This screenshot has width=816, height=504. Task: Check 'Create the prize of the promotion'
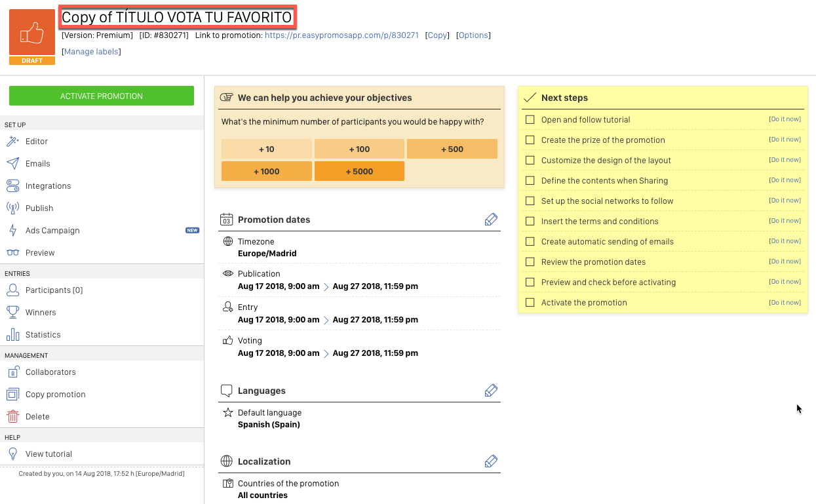pos(530,140)
